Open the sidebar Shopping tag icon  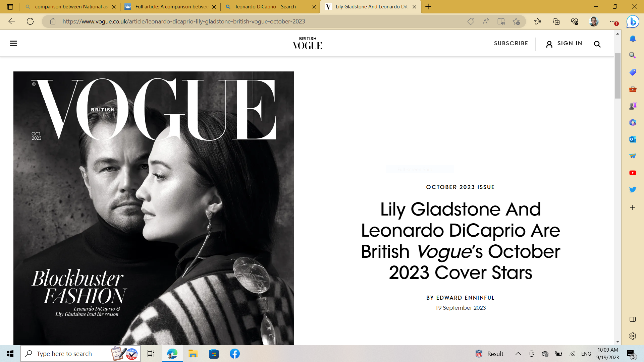coord(633,72)
